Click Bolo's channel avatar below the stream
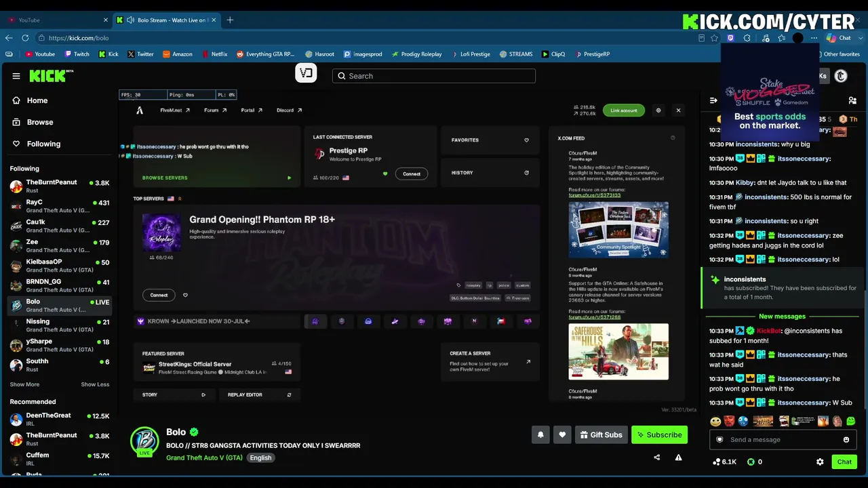The height and width of the screenshot is (488, 868). (144, 441)
